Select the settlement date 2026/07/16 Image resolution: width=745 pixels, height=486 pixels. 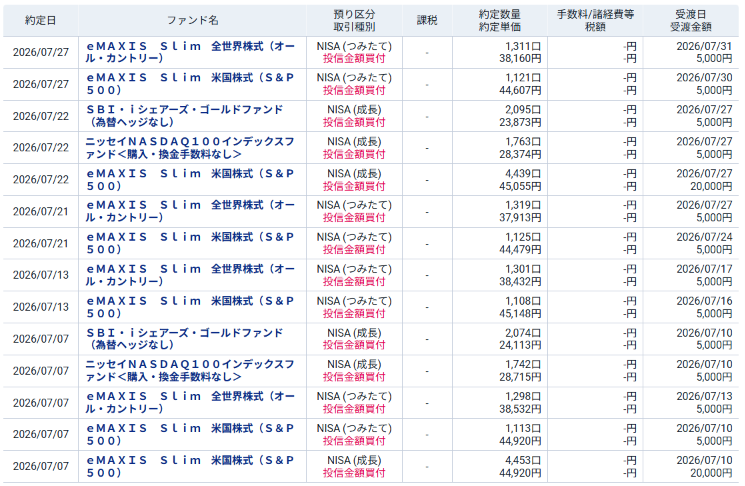(x=704, y=301)
